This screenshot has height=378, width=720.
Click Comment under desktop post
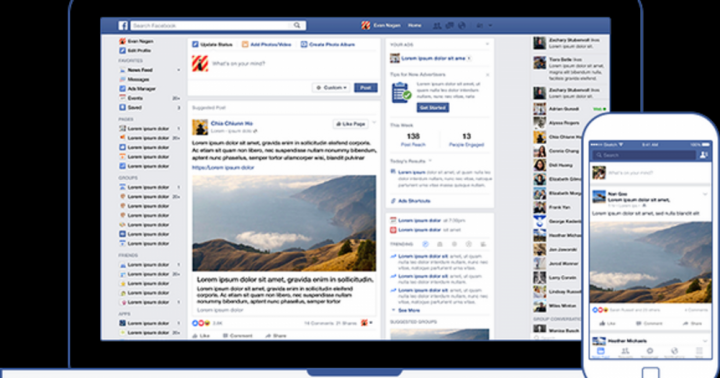(x=237, y=336)
